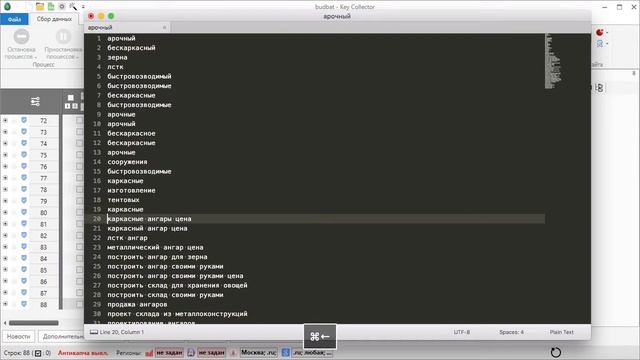640x360 pixels.
Task: Click line 29 text продажа ангаров
Action: [137, 304]
